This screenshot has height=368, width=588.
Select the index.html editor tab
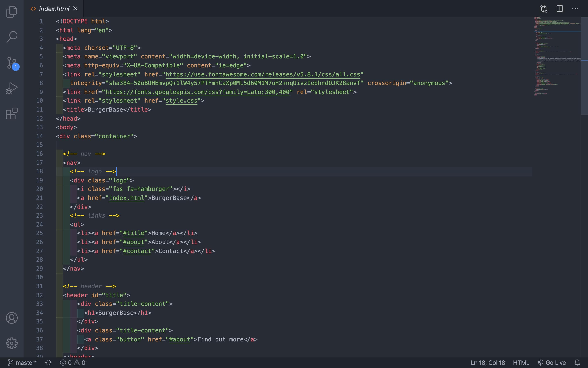click(54, 9)
